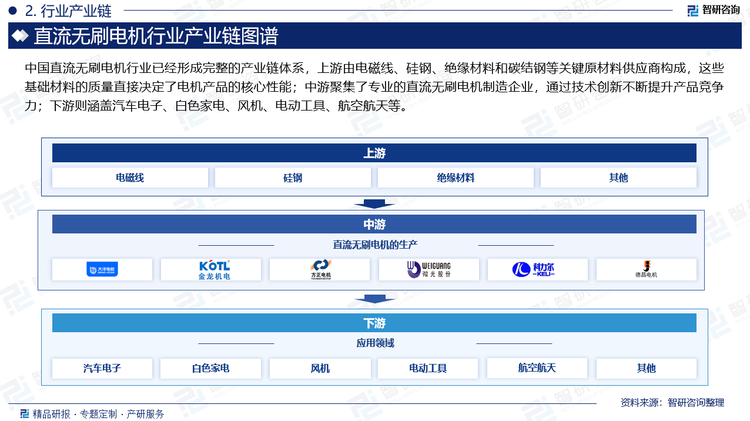Click the KOTL 金龙机电 logo

(214, 270)
